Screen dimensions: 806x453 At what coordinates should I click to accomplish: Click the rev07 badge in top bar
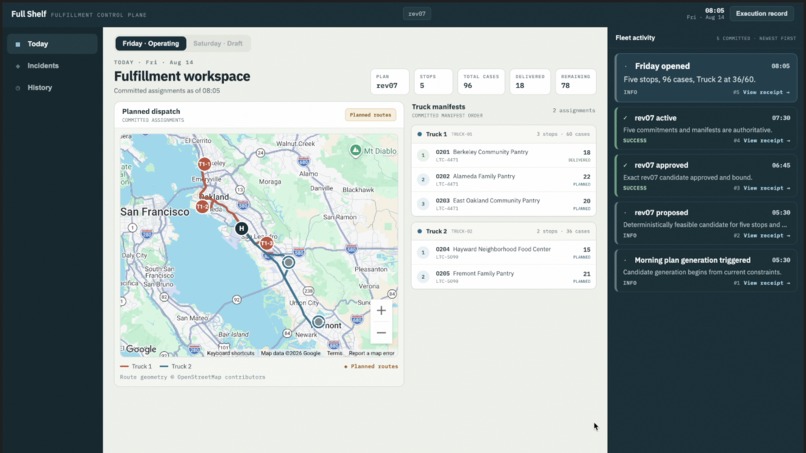[417, 14]
